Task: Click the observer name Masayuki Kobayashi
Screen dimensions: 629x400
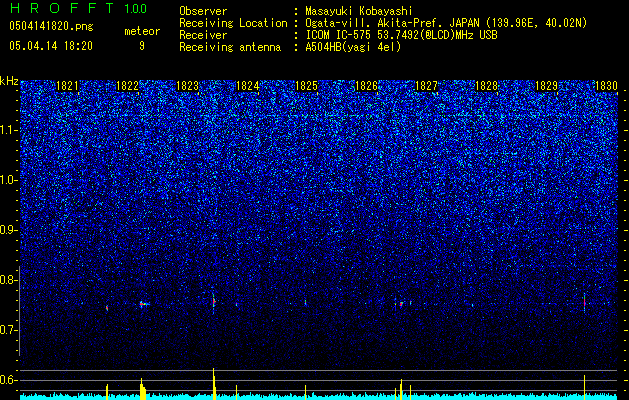Action: 359,11
